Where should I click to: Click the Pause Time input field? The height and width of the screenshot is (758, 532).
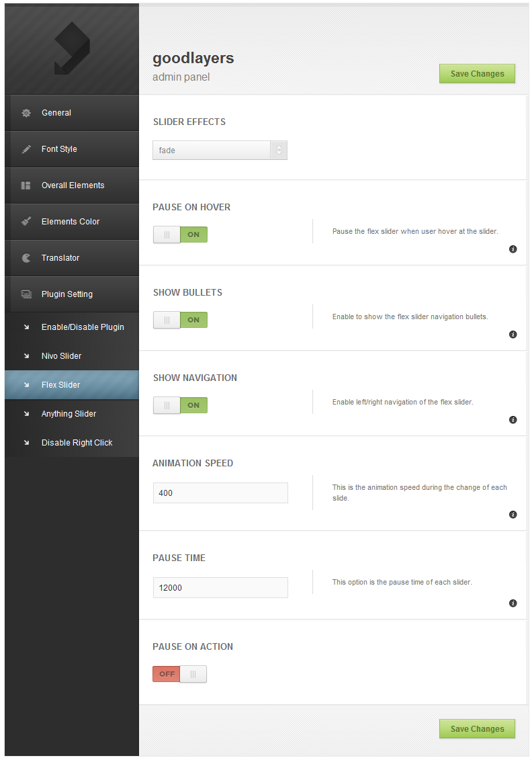[220, 588]
